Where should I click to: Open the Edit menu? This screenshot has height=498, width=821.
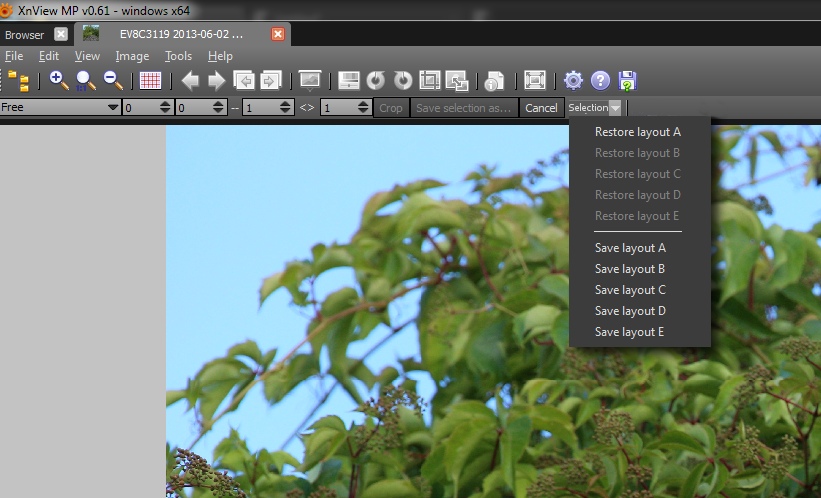point(49,56)
